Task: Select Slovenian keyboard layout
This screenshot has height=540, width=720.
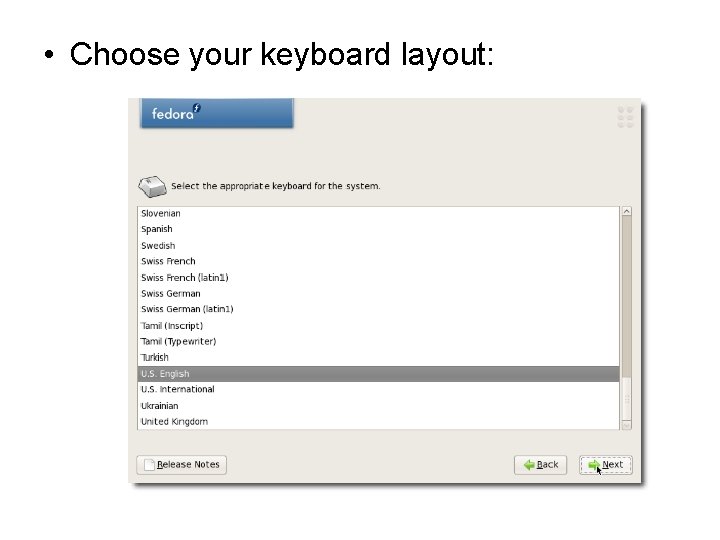Action: pyautogui.click(x=161, y=213)
